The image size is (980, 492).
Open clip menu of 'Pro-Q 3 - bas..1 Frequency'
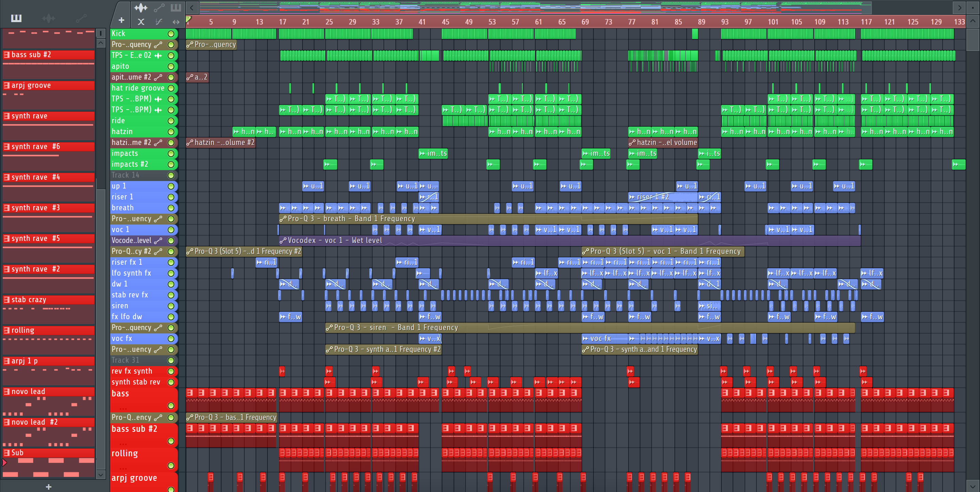190,417
